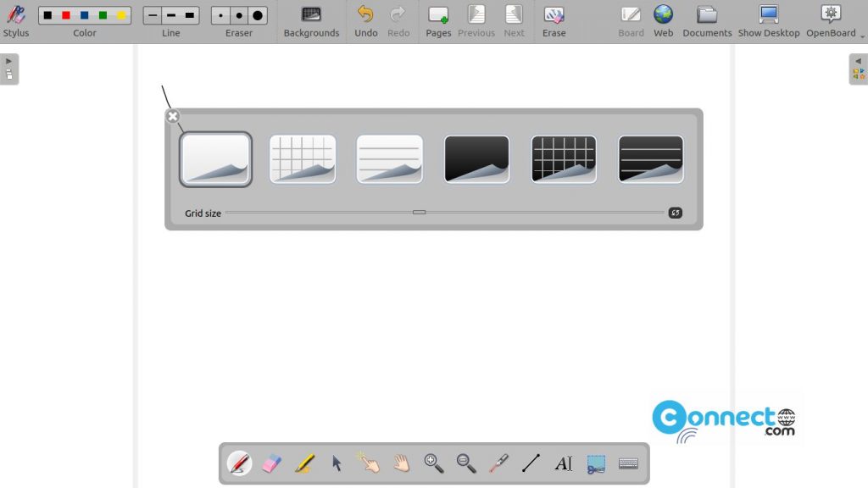This screenshot has width=868, height=488.
Task: Select the ruled lines background
Action: coord(389,158)
